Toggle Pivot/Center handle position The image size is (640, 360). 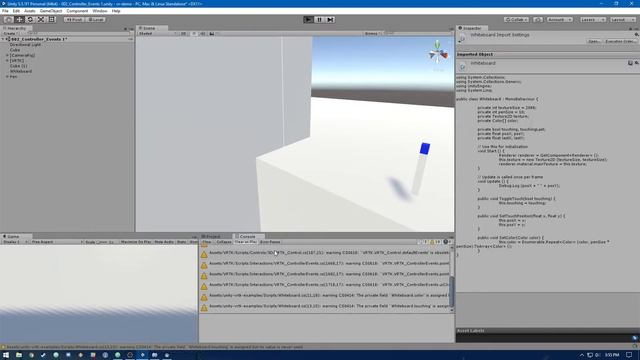click(74, 20)
